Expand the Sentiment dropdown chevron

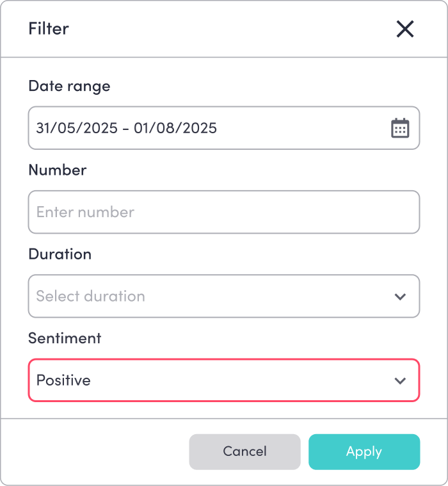click(x=400, y=380)
